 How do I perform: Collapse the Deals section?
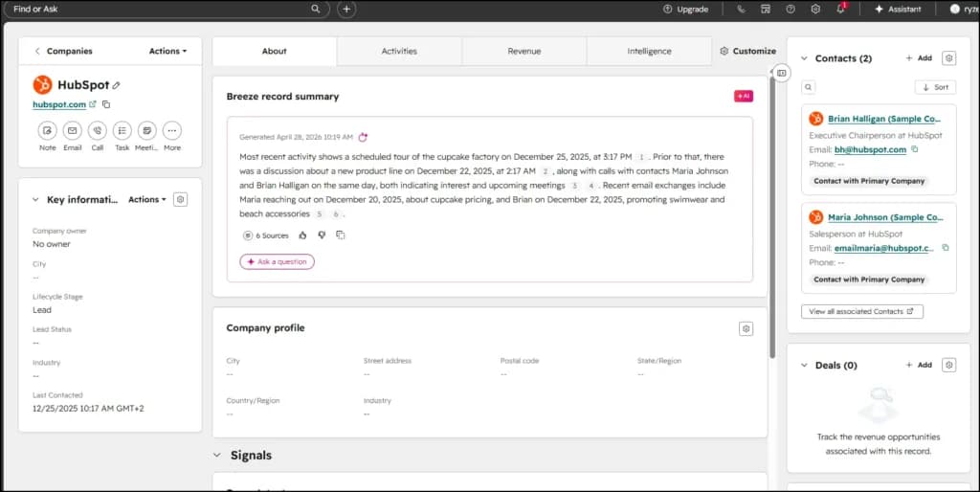pos(804,366)
